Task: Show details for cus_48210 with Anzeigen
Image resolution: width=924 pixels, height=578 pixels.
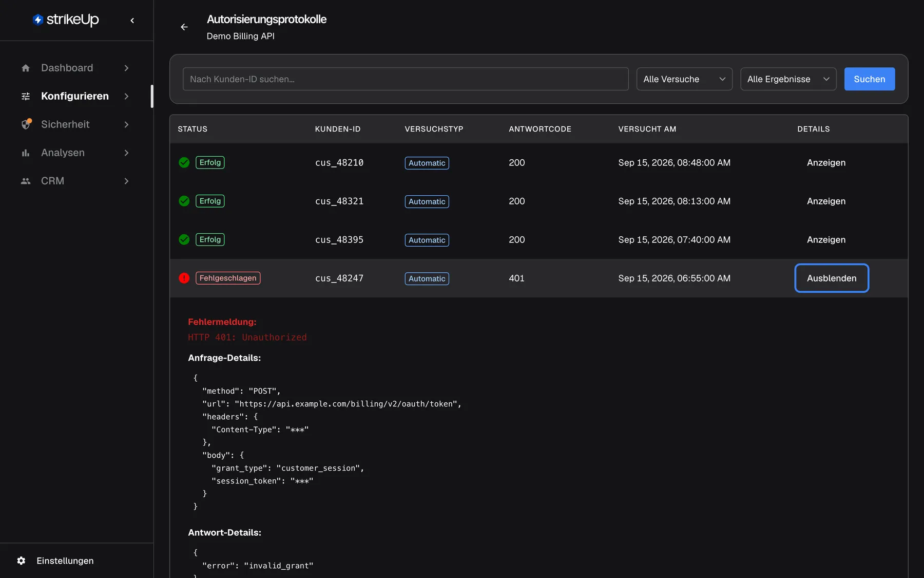Action: tap(826, 162)
